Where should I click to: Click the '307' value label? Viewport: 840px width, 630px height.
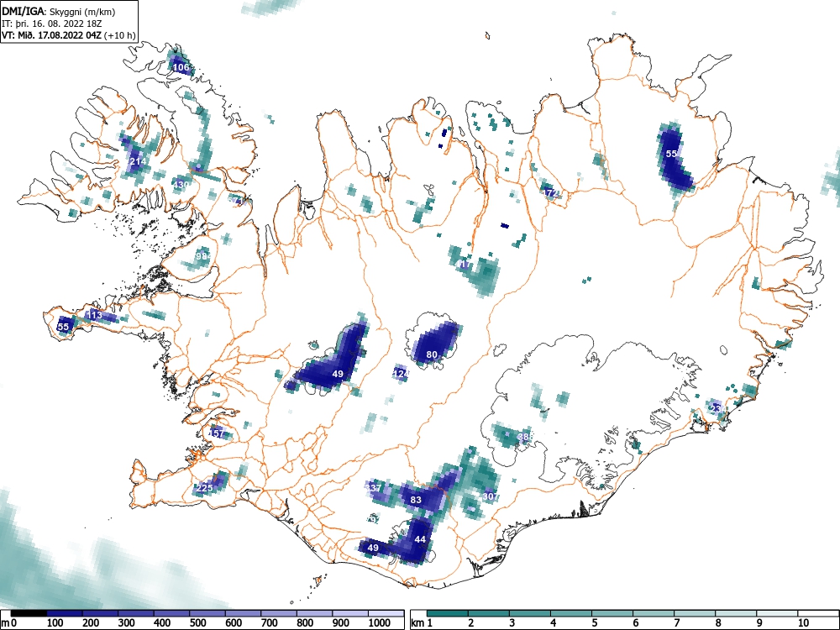[491, 496]
